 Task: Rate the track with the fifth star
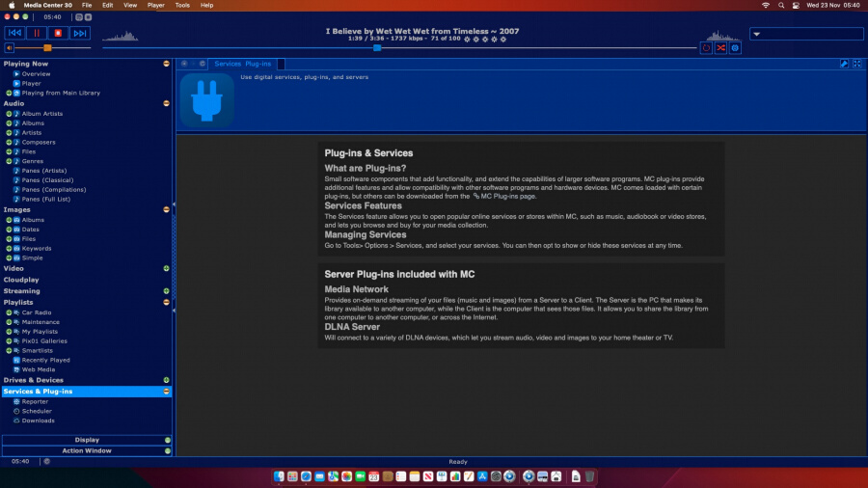point(503,40)
